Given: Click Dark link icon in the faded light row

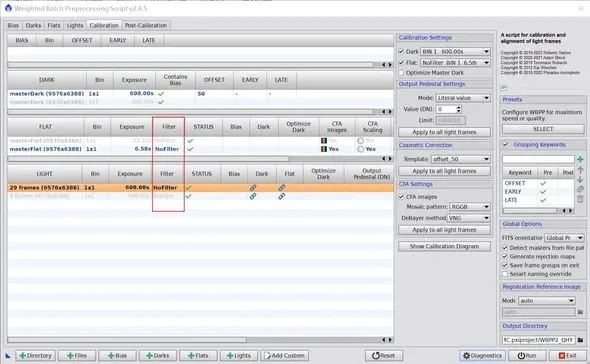Looking at the screenshot, I should pyautogui.click(x=253, y=196).
